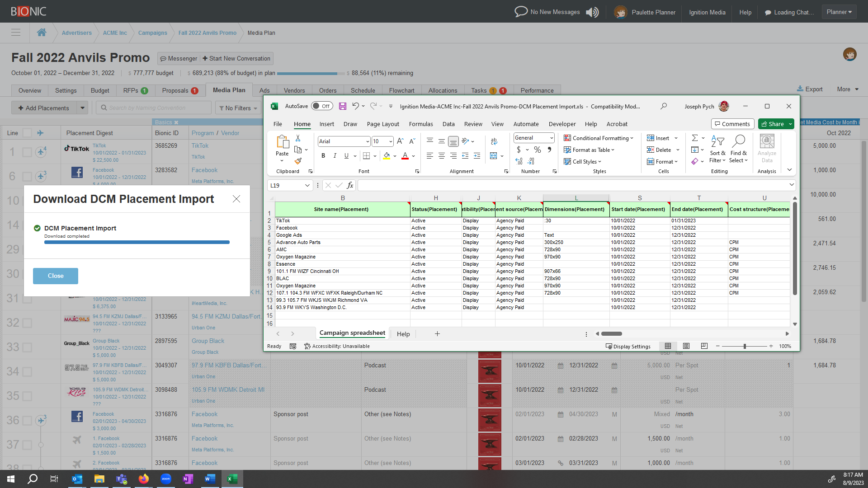
Task: Adjust the Excel zoom slider
Action: click(x=745, y=346)
